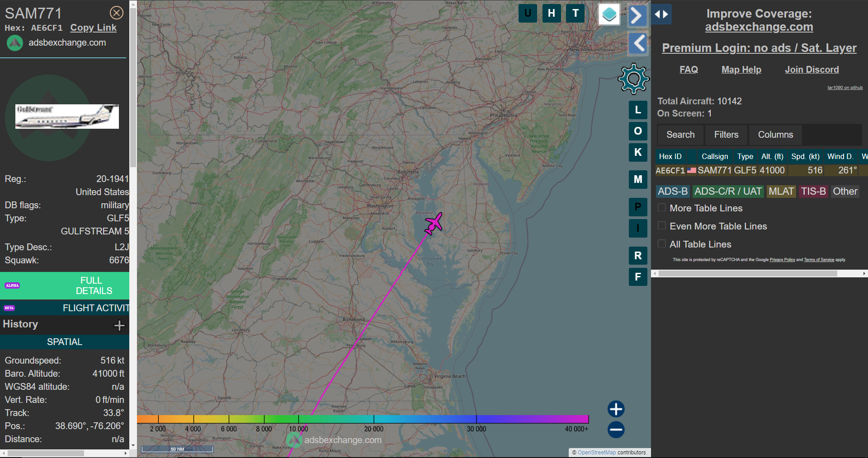Open the Search tab
Screen dimensions: 868x458
680,135
